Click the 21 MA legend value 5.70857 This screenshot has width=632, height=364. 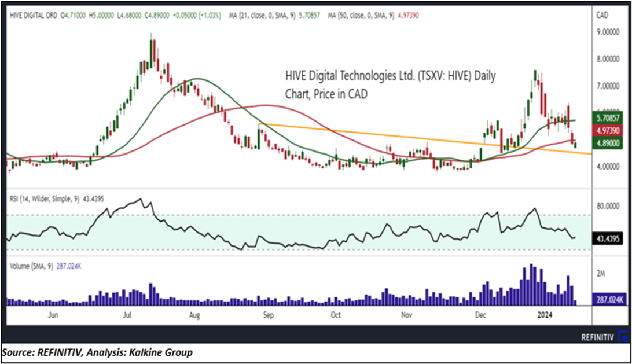point(310,16)
